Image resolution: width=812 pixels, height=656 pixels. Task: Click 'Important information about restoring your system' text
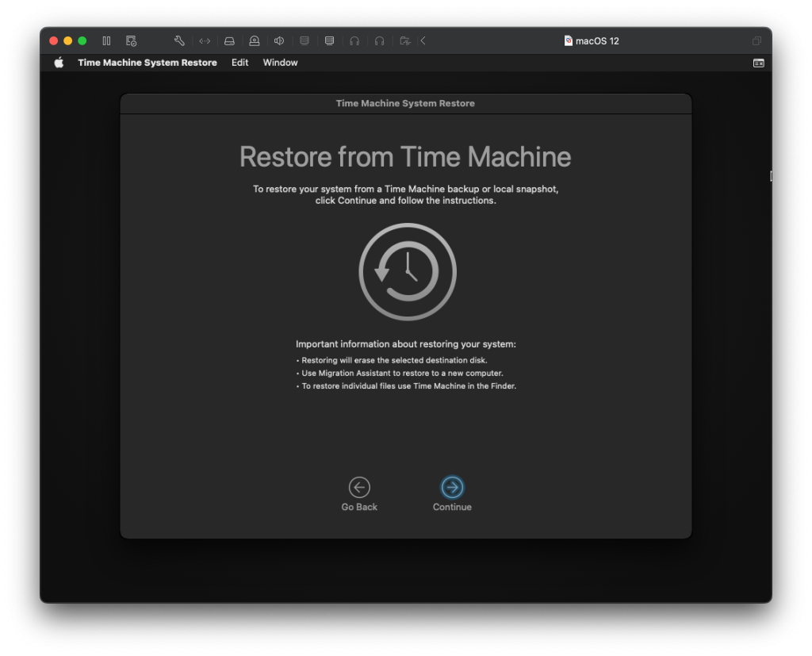[405, 344]
